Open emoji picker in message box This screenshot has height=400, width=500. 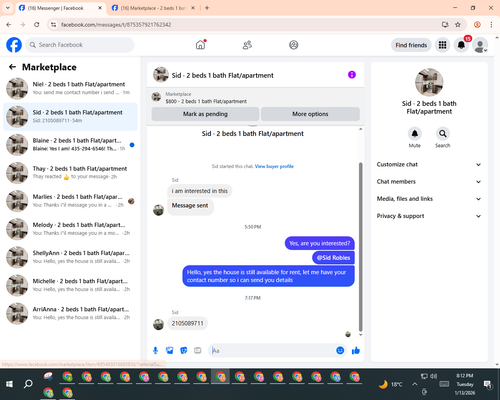click(340, 350)
